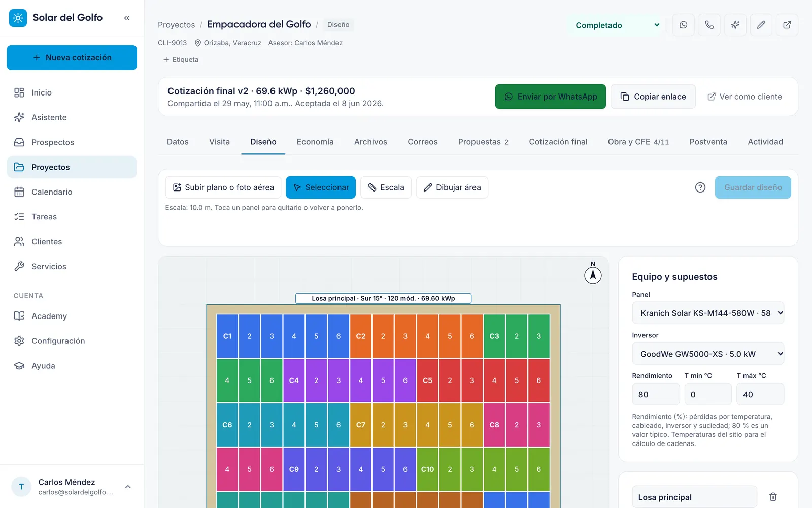Open Asistente from the sidebar
This screenshot has height=508, width=812.
coord(72,117)
